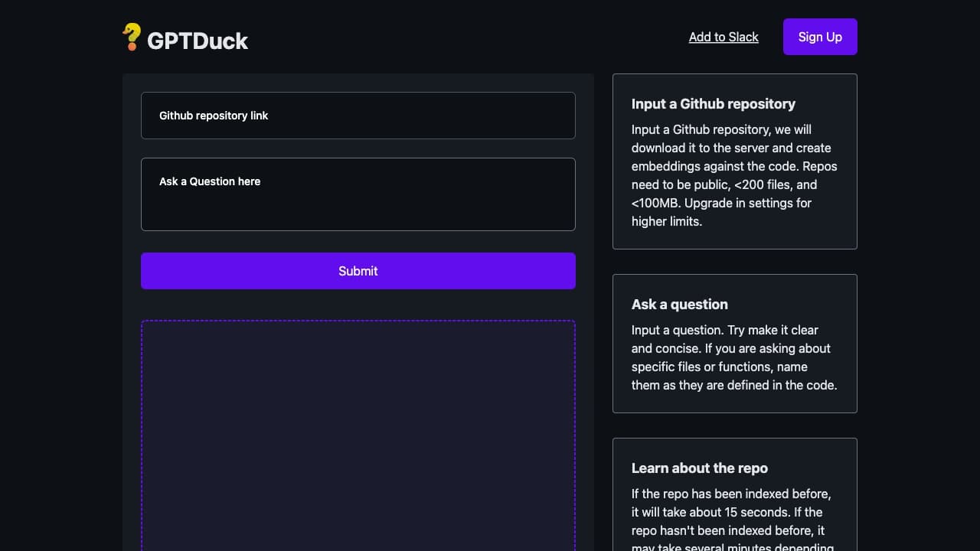Click the placeholder text Github repository link

[213, 116]
